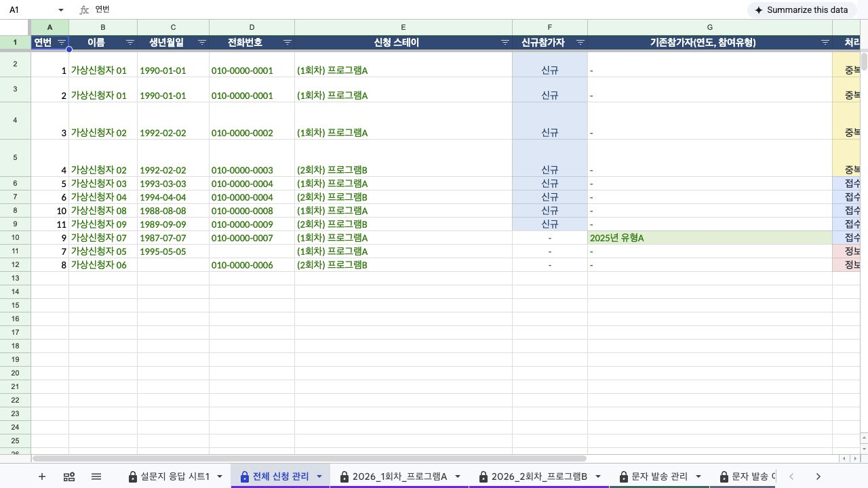Click the horizontal scrollbar left arrow
The height and width of the screenshot is (488, 868).
click(844, 459)
